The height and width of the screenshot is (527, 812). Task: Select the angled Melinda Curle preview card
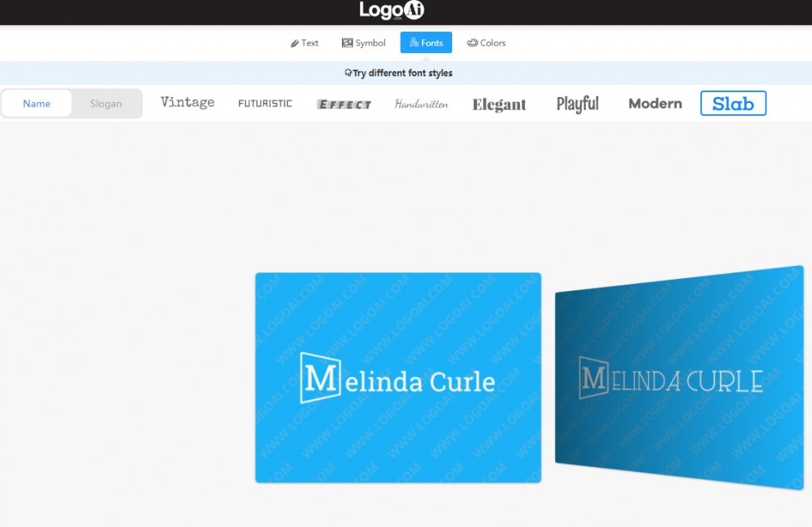coord(680,378)
